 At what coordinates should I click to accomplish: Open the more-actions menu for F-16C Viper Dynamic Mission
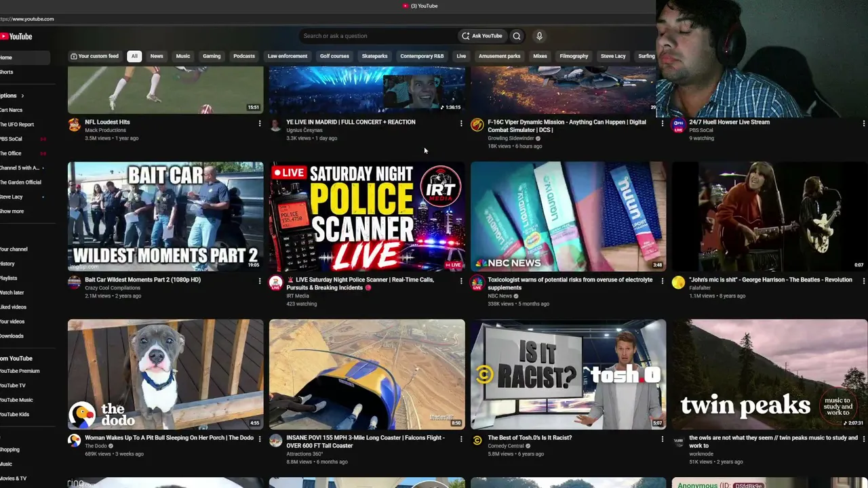(x=663, y=123)
